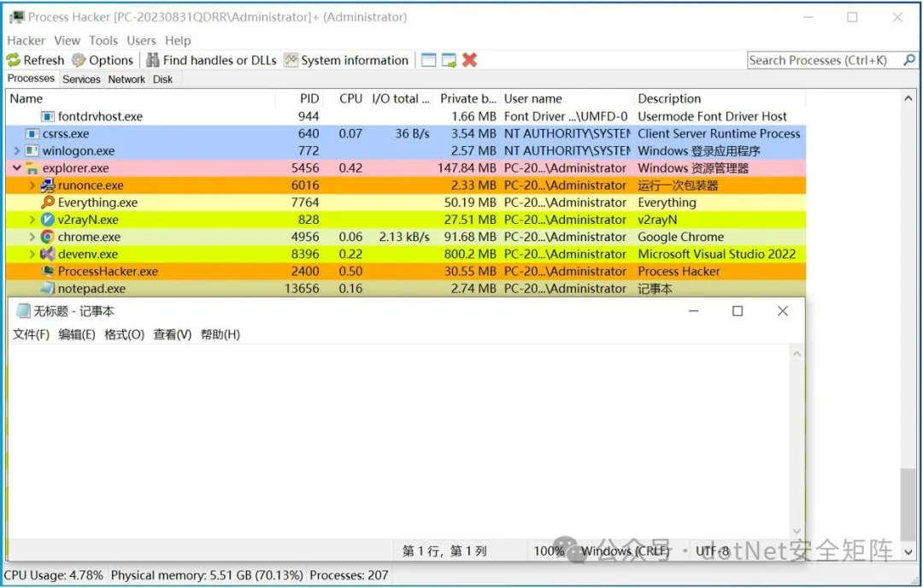Click the devenv.exe Visual Studio icon
Image resolution: width=923 pixels, height=588 pixels.
click(x=48, y=255)
